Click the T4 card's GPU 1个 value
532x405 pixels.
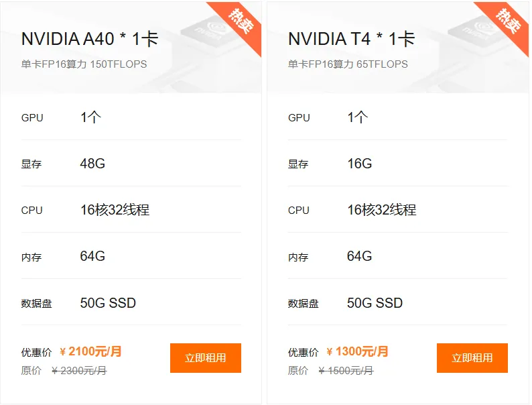357,117
